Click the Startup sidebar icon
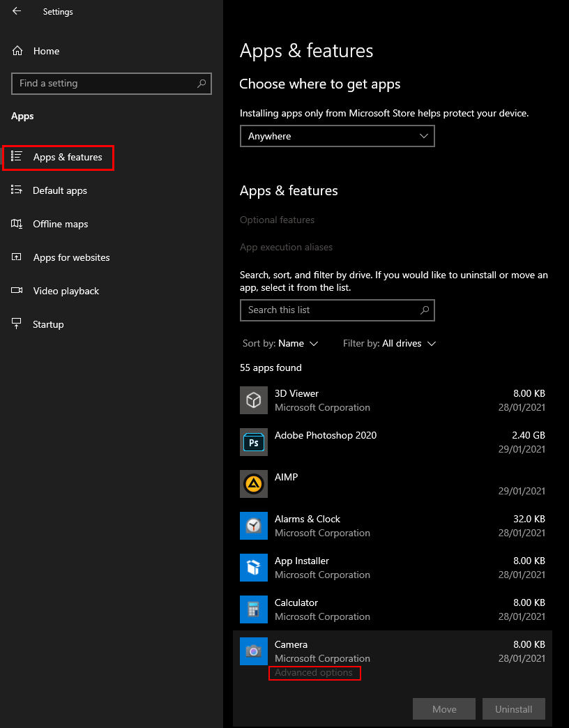This screenshot has height=728, width=569. tap(17, 324)
